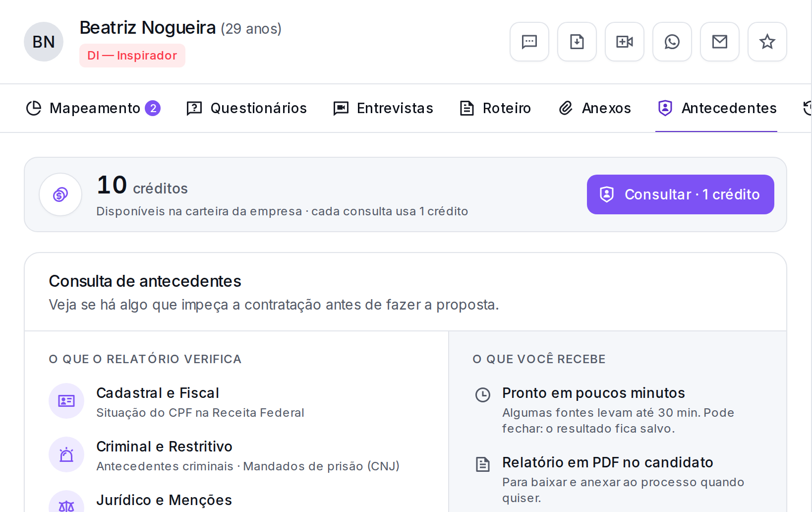
Task: Open the message comment icon button
Action: (x=529, y=42)
